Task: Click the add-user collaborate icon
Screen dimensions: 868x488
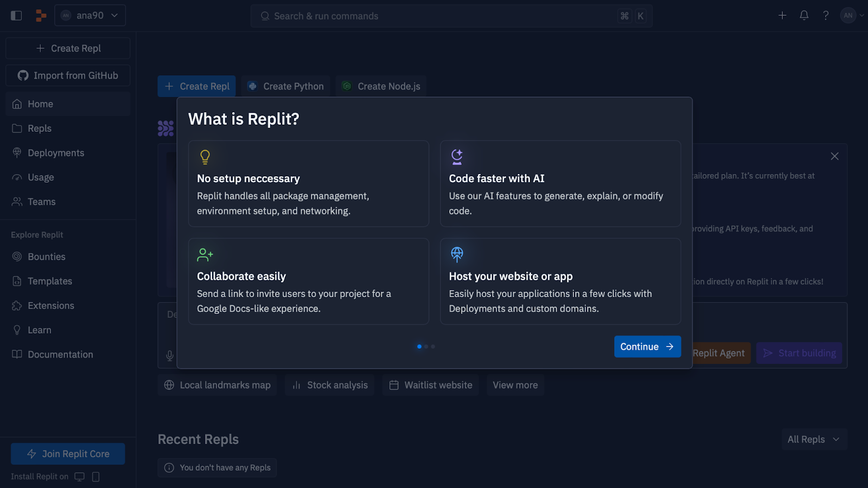Action: (x=205, y=254)
